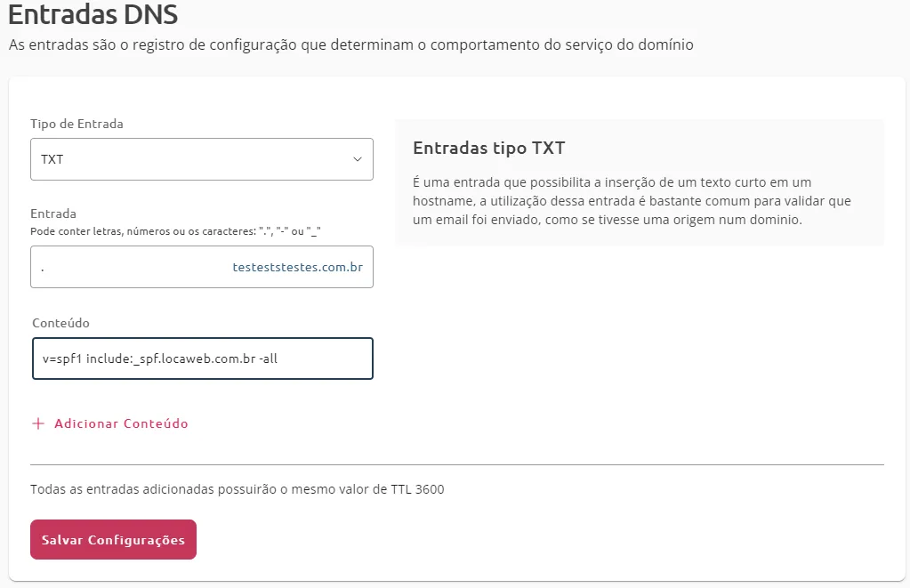Click the Entradas tipo TXT info heading
The width and height of the screenshot is (910, 588).
tap(488, 148)
